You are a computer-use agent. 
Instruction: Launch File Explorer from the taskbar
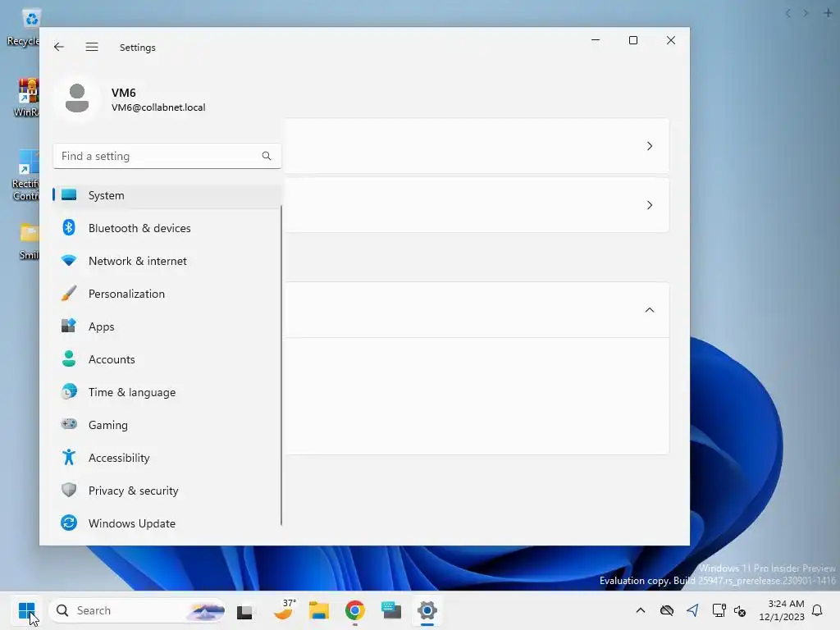(319, 610)
